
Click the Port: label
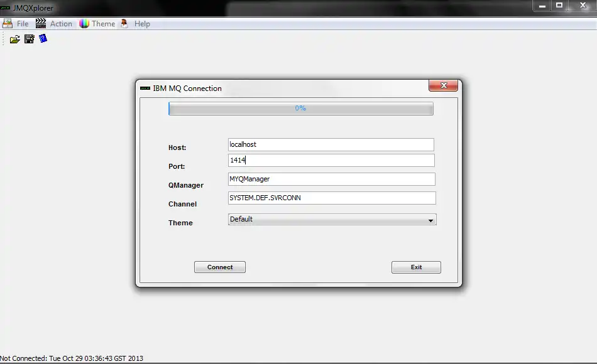(x=177, y=166)
